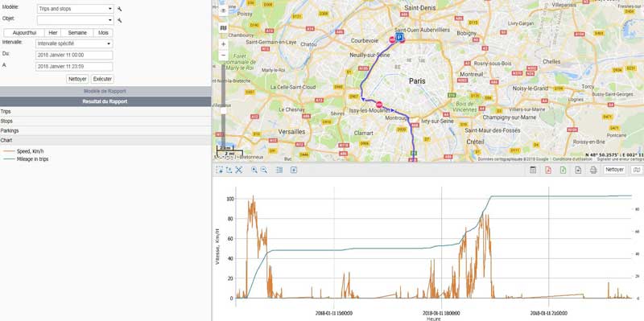Click the chart area selection tool icon
The width and height of the screenshot is (644, 321).
coord(220,170)
